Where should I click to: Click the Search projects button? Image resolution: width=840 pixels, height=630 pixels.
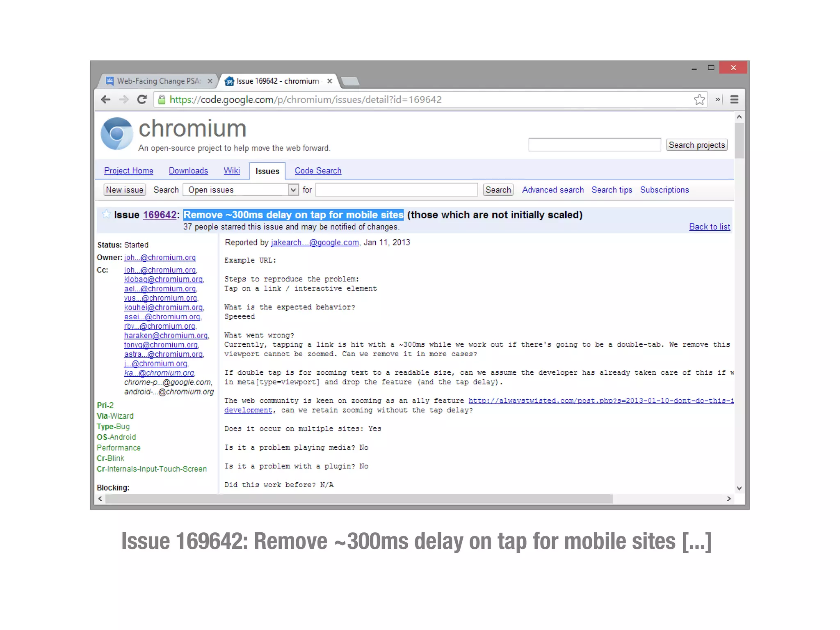point(697,144)
